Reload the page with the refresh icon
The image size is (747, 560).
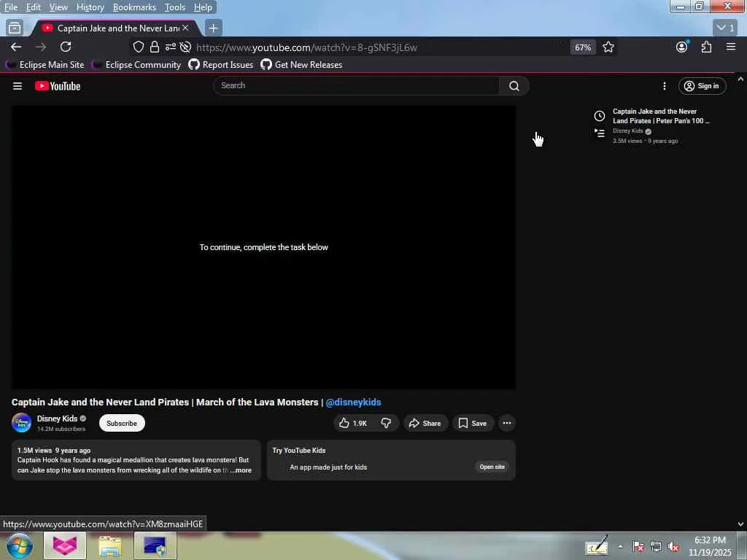click(x=66, y=47)
